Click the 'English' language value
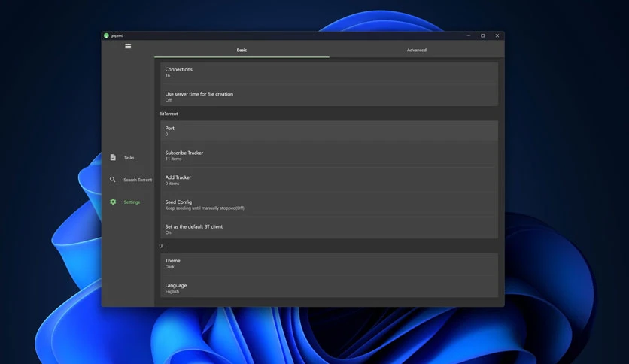Viewport: 629px width, 364px height. pos(172,292)
